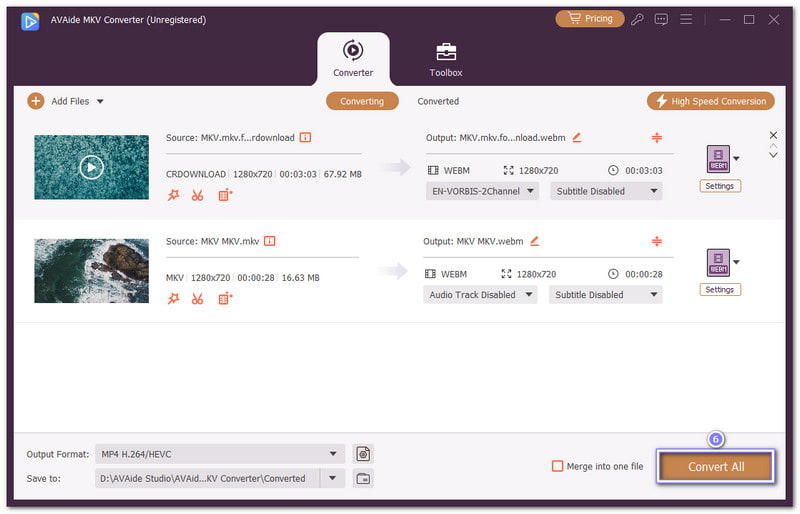Screen dimensions: 800x514
Task: Rename output MKV.mkv.fo...nload.webm with pencil icon
Action: pos(577,137)
